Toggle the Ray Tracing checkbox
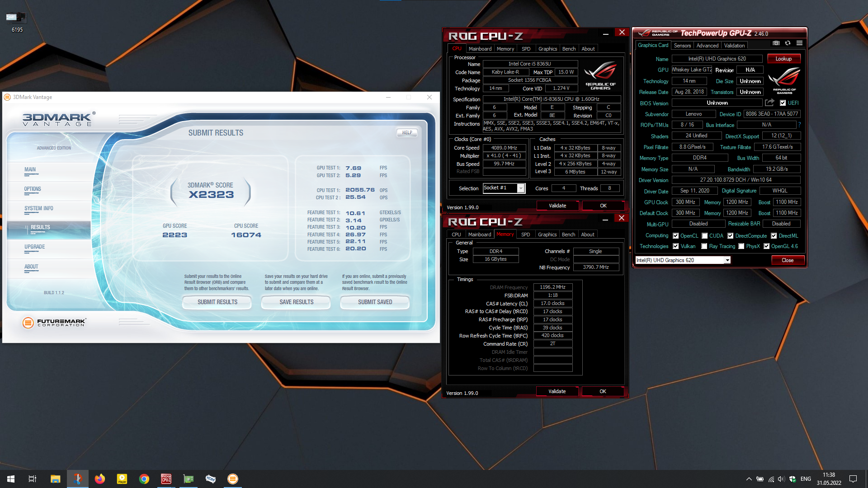 pos(704,246)
